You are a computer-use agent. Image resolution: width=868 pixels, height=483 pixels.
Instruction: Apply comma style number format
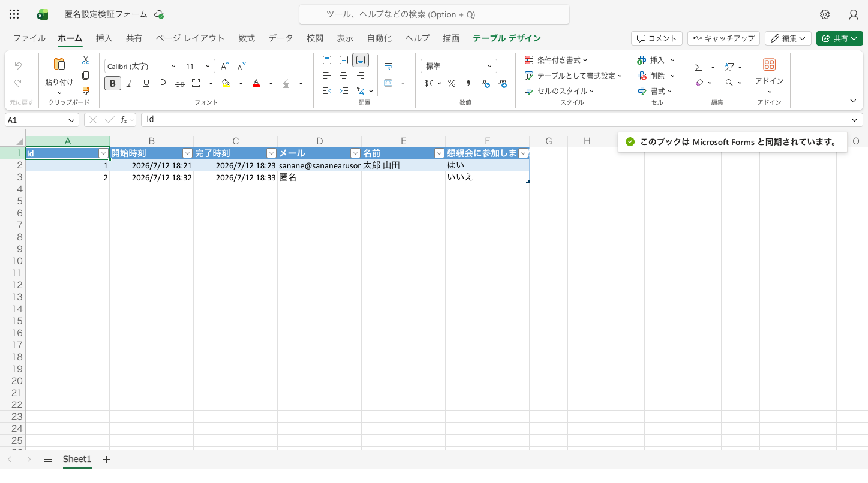click(x=468, y=83)
